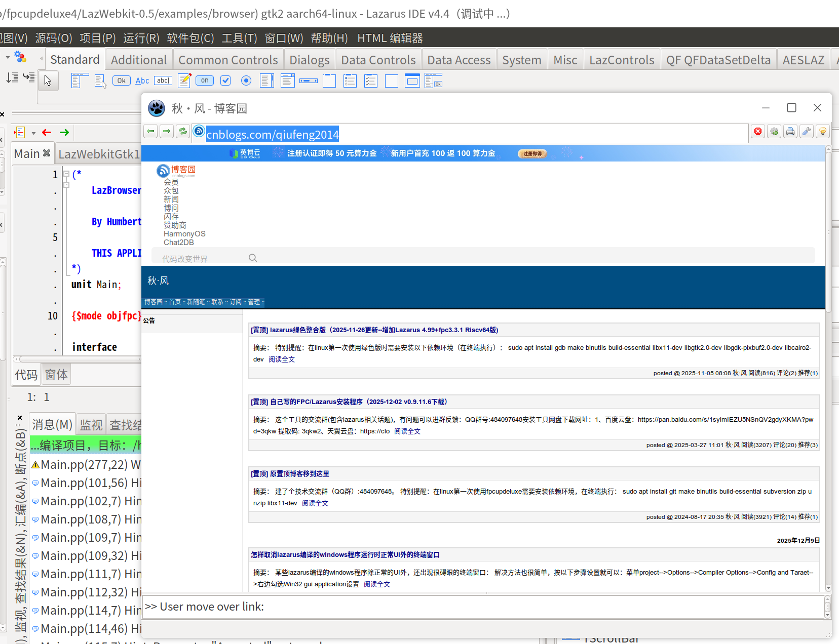
Task: Reload the page in LazBrowser
Action: click(183, 131)
